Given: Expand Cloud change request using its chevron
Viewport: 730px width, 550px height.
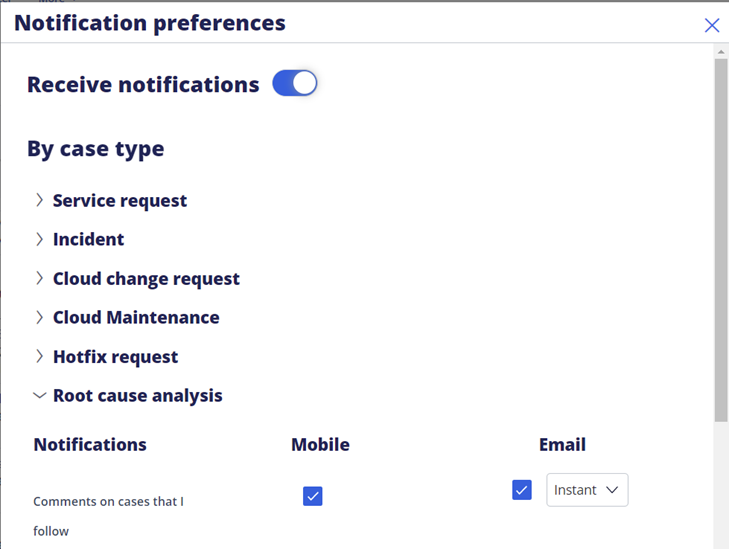Looking at the screenshot, I should pos(40,278).
